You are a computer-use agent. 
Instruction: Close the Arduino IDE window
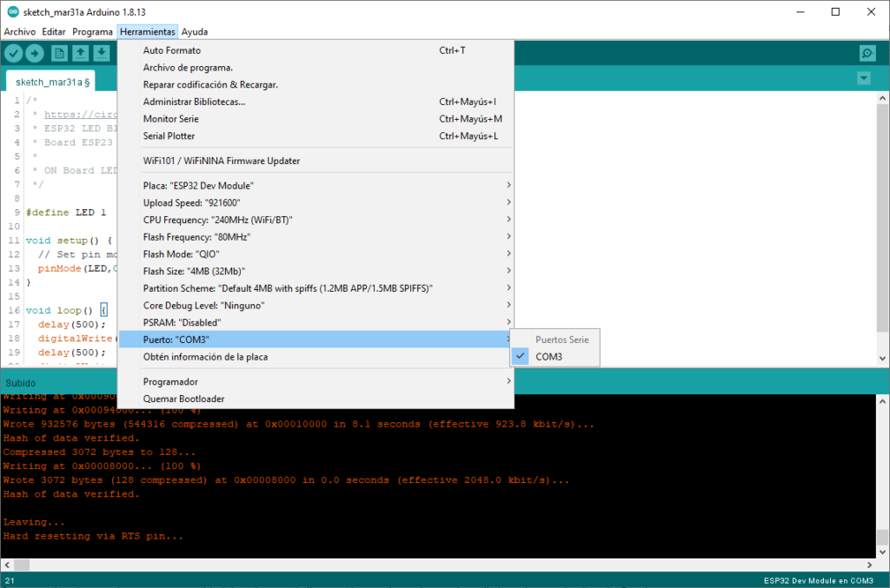871,12
